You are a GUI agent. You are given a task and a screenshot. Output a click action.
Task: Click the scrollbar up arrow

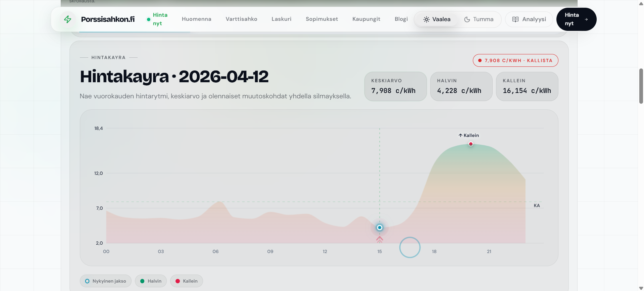coord(641,3)
